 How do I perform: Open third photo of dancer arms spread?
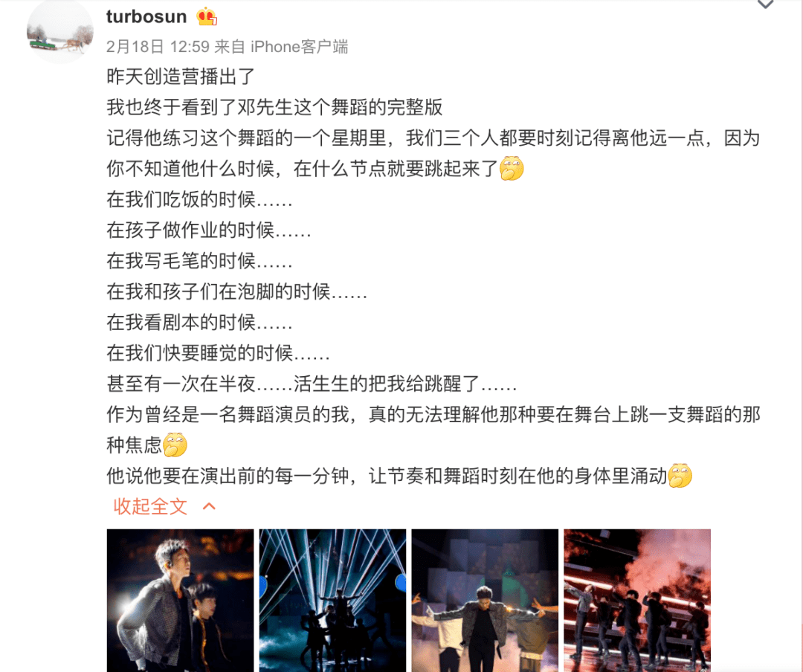(x=485, y=601)
